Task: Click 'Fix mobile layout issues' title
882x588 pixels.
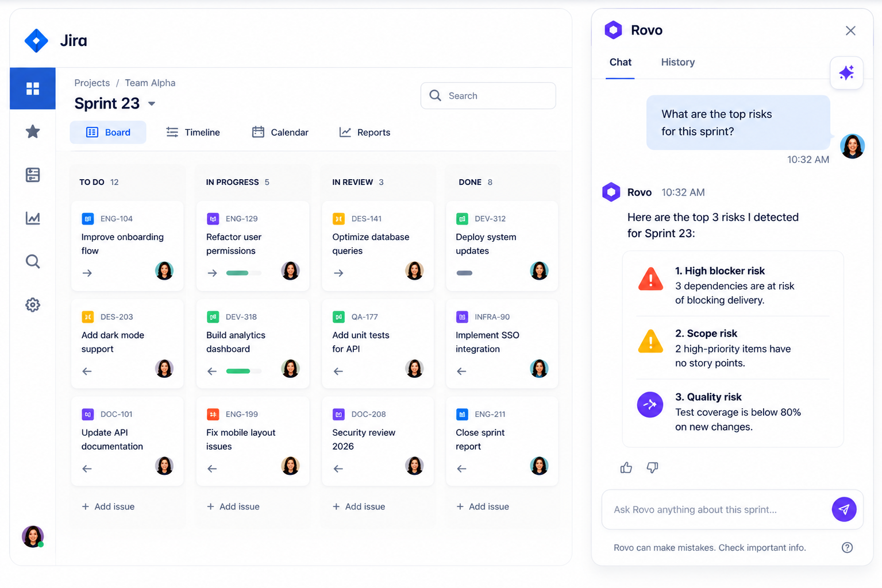Action: [241, 440]
